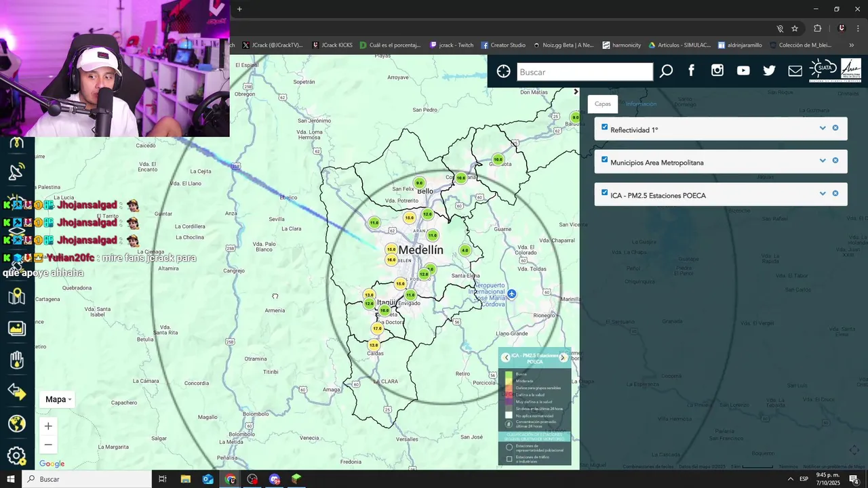Click the Buscar search field in SIATA header
868x488 pixels.
(x=585, y=72)
